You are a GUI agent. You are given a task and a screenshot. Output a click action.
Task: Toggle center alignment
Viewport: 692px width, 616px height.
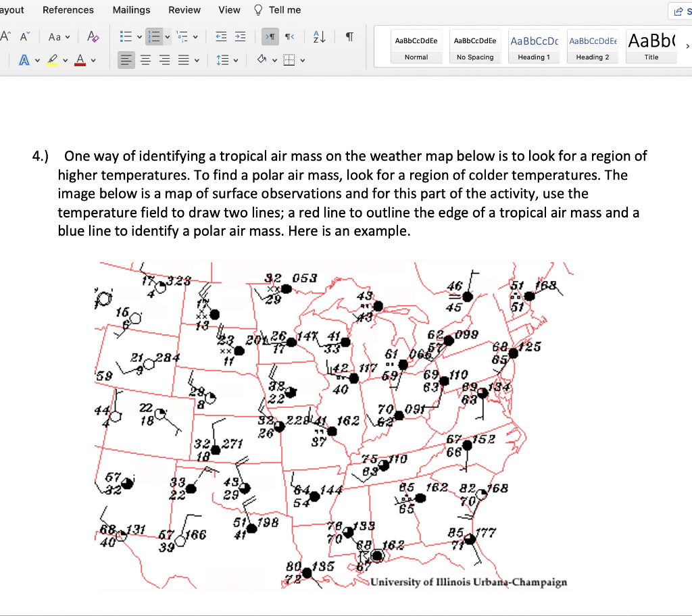145,60
